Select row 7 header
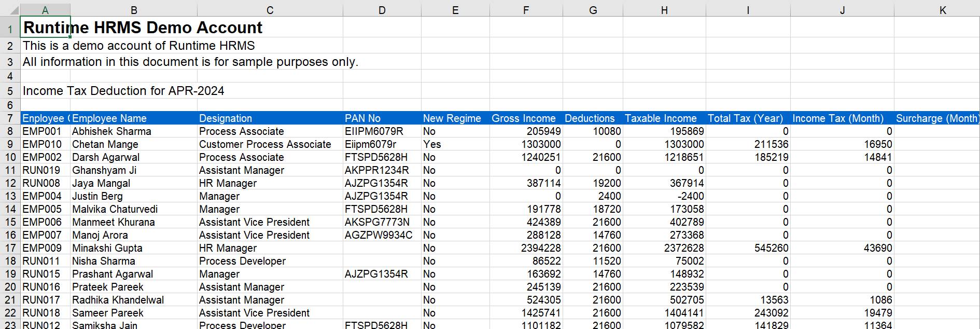The height and width of the screenshot is (329, 980). tap(10, 118)
